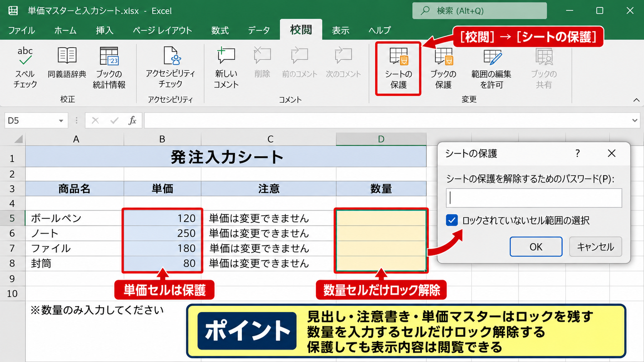Select the ※数量のみ入力してください note cell
This screenshot has width=644, height=362.
point(97,310)
